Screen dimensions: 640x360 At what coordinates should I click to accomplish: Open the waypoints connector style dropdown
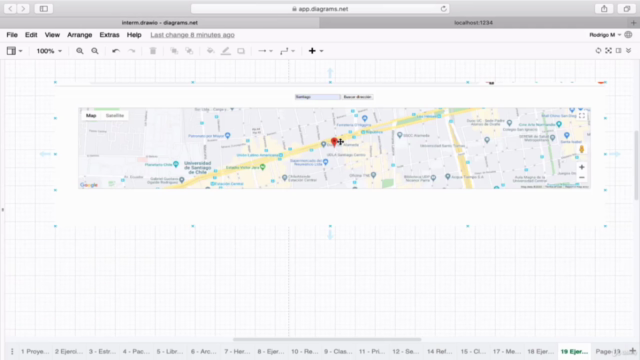[x=287, y=51]
